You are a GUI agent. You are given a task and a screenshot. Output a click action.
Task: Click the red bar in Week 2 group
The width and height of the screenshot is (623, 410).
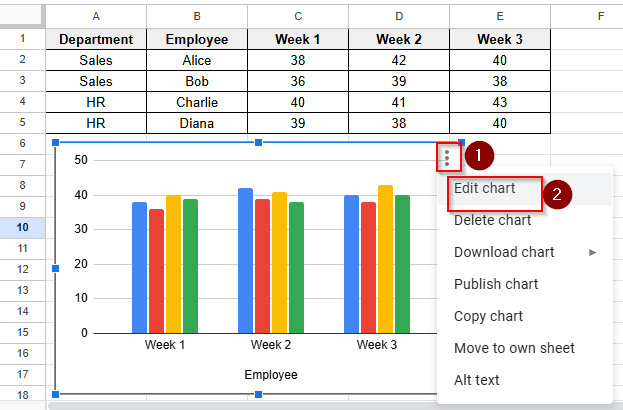[262, 266]
